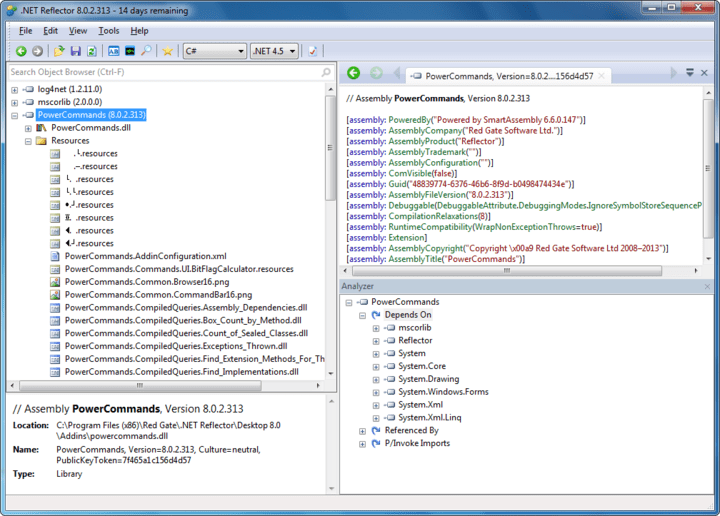The width and height of the screenshot is (720, 516).
Task: Click the magnifying glass Search toolbar icon
Action: click(x=146, y=51)
